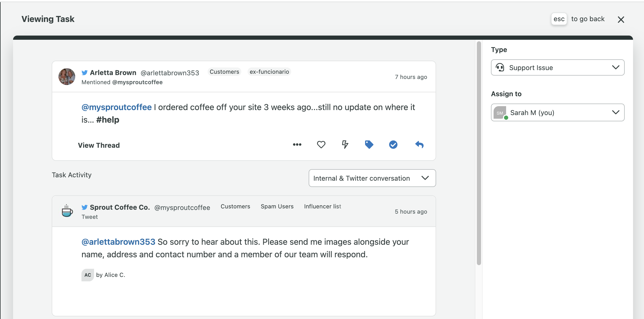The width and height of the screenshot is (644, 319).
Task: Reply using the blue reply arrow icon
Action: click(419, 145)
